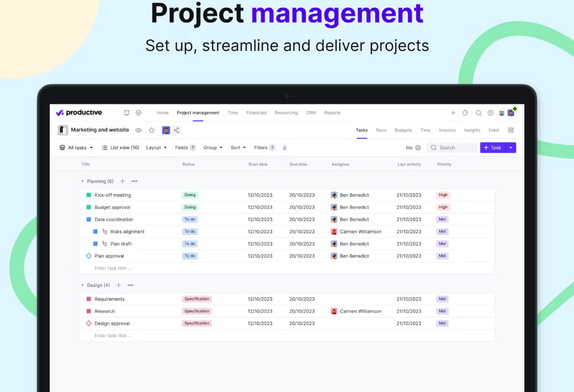The height and width of the screenshot is (392, 574).
Task: Toggle Budget approval status square
Action: click(89, 207)
